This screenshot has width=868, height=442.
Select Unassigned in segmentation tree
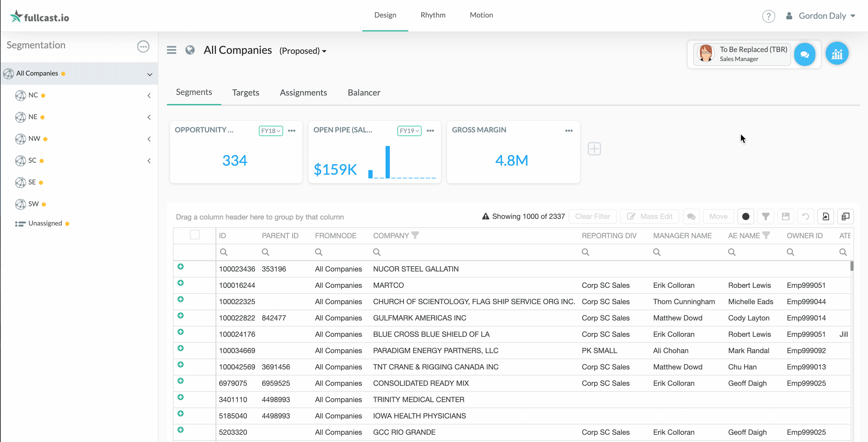[x=45, y=223]
